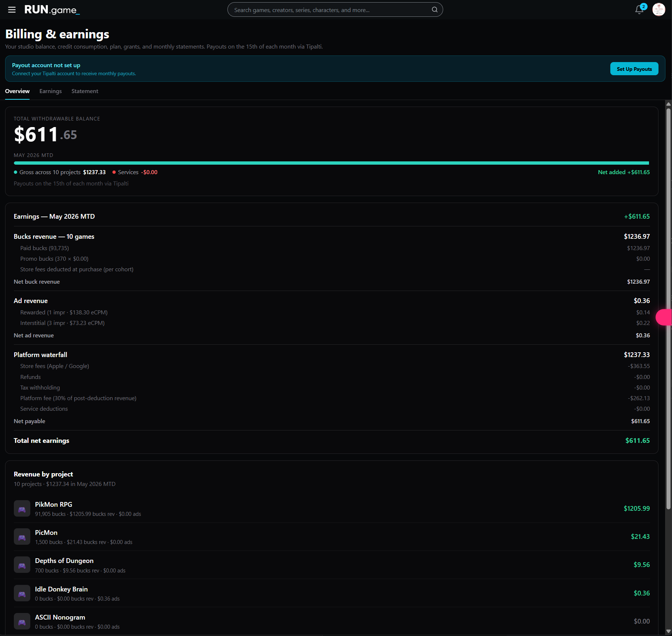Click the $611.65 withdrawable balance amount

(45, 134)
